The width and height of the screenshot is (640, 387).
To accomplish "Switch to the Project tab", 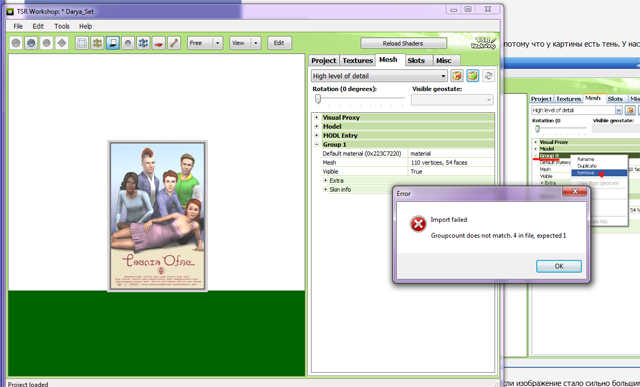I will point(324,60).
